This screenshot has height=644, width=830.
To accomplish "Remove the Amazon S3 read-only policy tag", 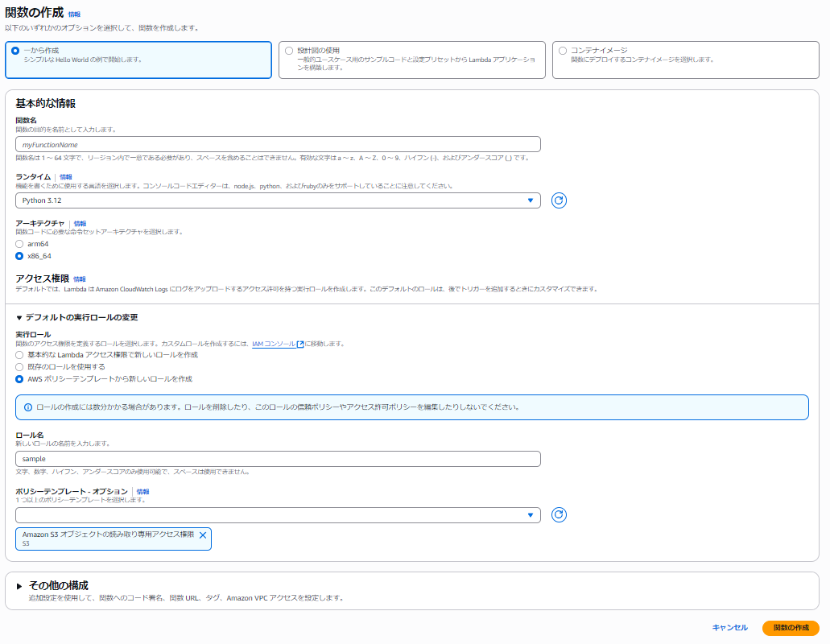I will [203, 535].
